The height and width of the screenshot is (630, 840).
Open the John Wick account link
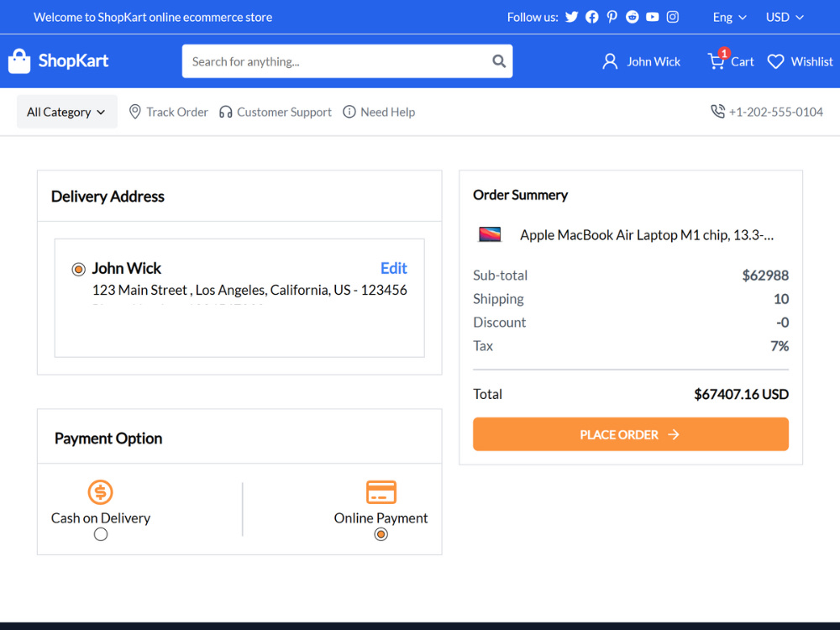tap(654, 61)
